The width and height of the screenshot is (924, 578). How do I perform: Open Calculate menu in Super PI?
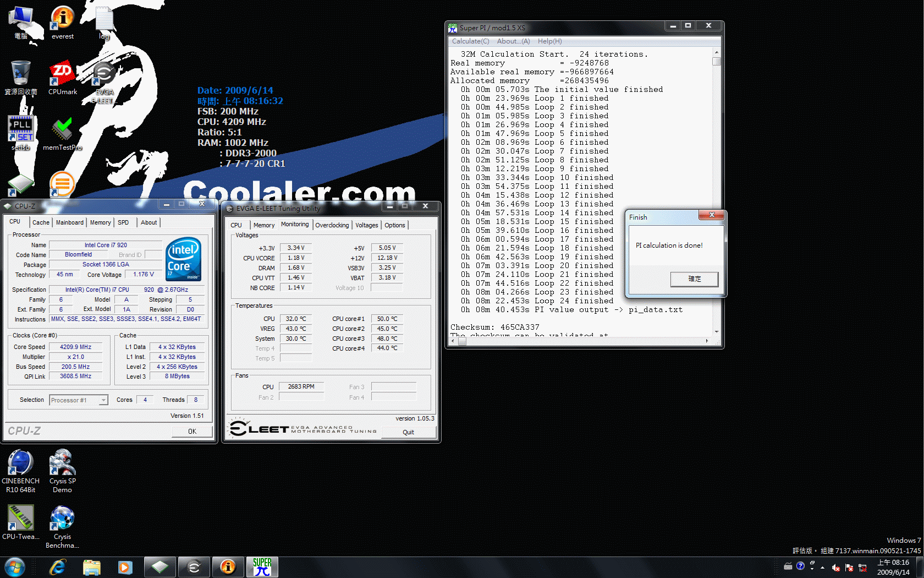pos(470,41)
